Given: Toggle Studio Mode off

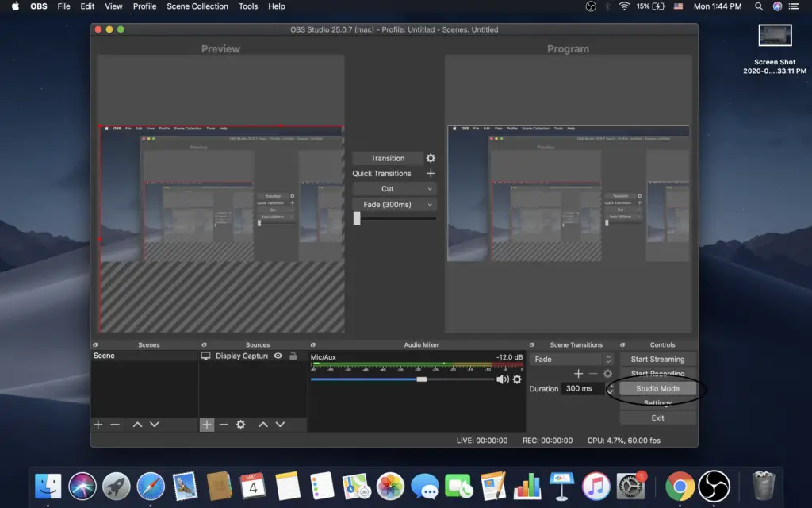Looking at the screenshot, I should coord(657,388).
